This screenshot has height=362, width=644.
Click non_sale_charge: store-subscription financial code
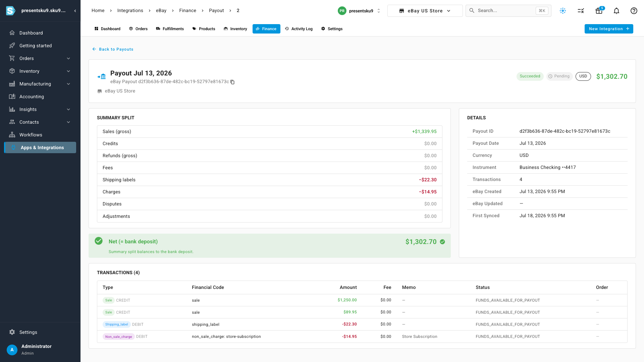(226, 337)
